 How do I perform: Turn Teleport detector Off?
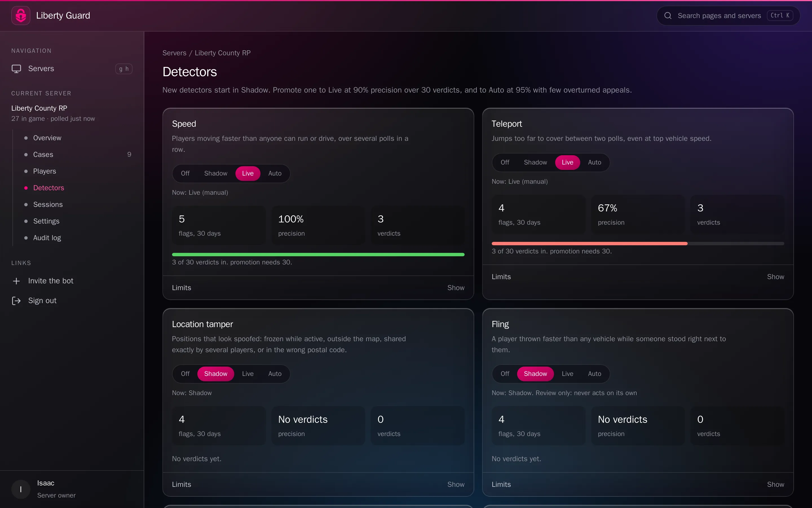[x=505, y=162]
